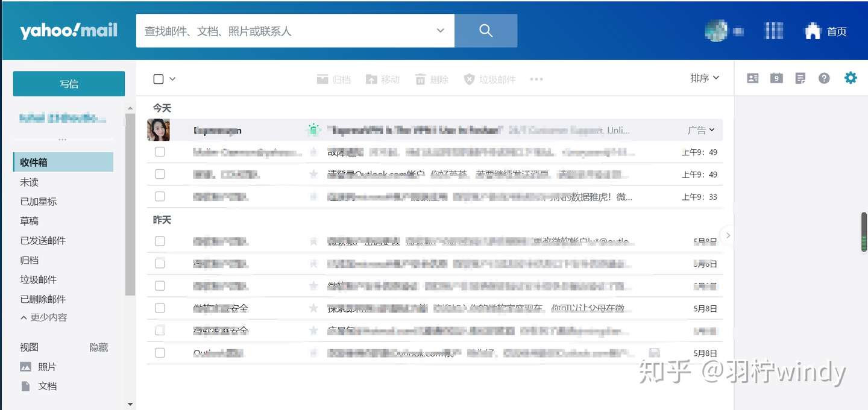Check the last 5月8日 email checkbox

click(160, 352)
